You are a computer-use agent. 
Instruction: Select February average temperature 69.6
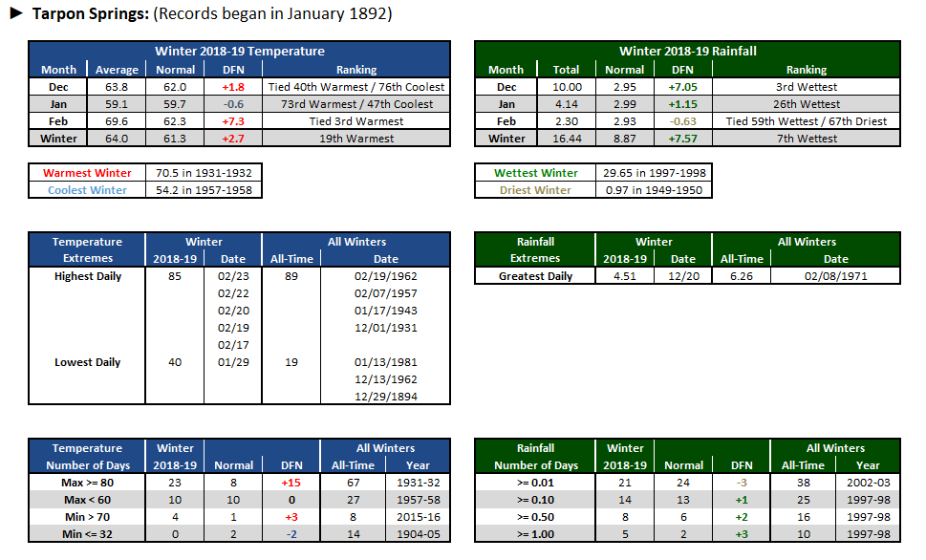[117, 121]
